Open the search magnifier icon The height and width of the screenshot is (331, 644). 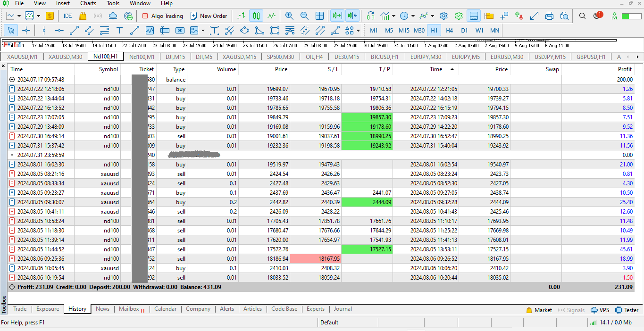point(582,16)
